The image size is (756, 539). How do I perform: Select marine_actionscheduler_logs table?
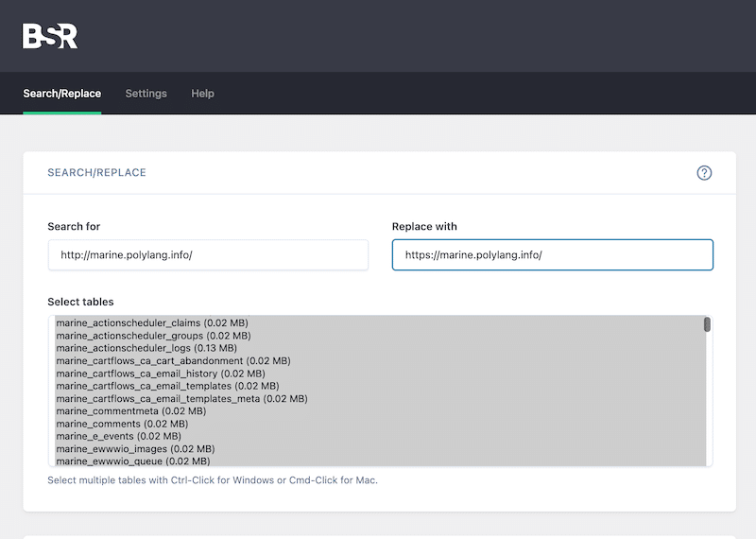point(381,348)
